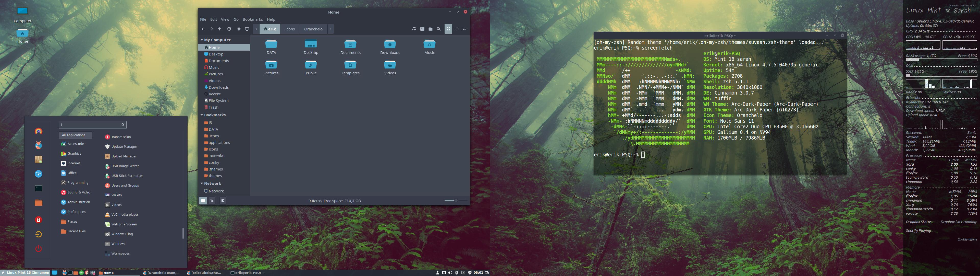Select All Applications category
The height and width of the screenshot is (276, 980).
[x=75, y=135]
